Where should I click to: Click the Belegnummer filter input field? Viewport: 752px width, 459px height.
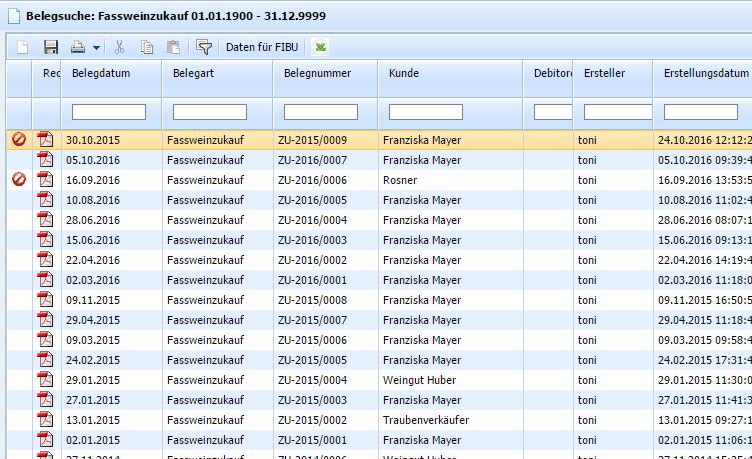(320, 112)
